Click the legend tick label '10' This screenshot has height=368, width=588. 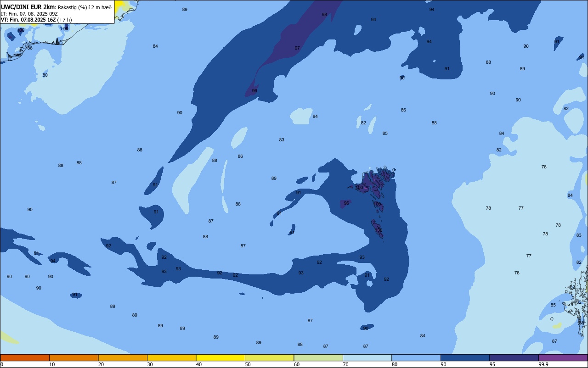pyautogui.click(x=52, y=364)
